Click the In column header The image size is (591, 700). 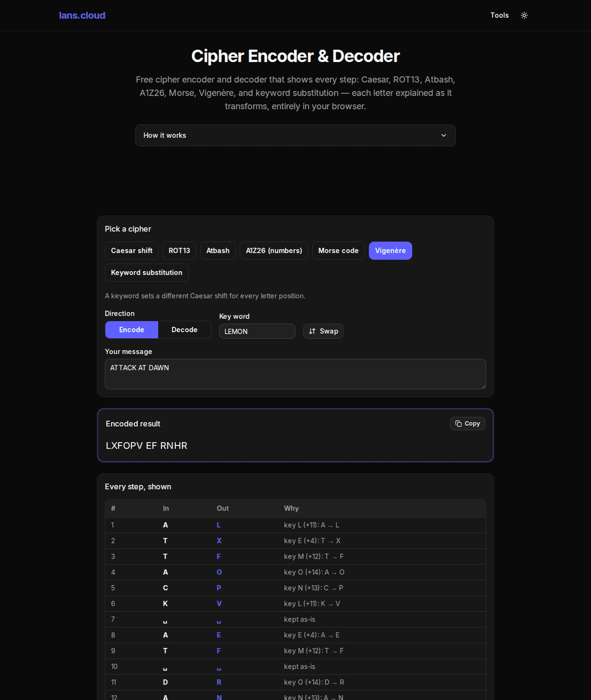[x=166, y=509]
